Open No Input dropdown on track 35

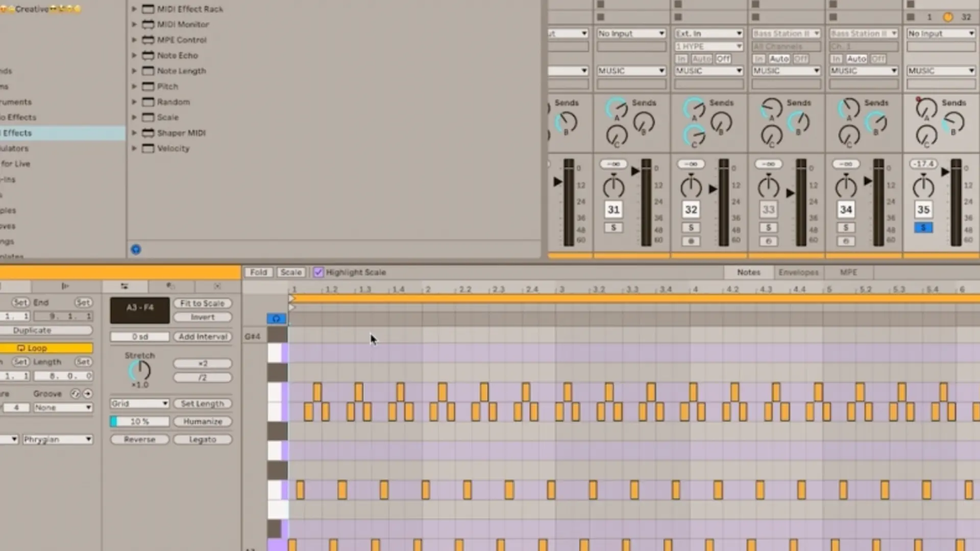(941, 33)
